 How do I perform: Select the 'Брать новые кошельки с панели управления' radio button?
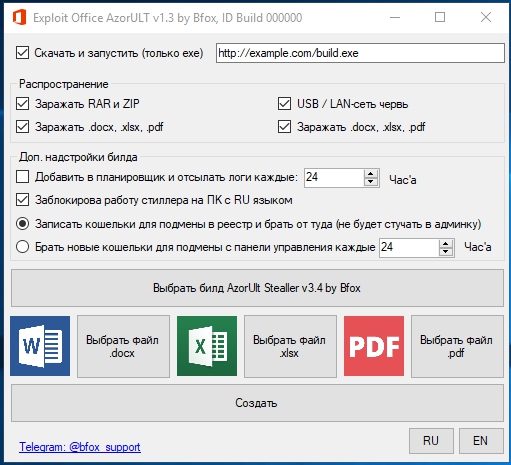point(22,247)
